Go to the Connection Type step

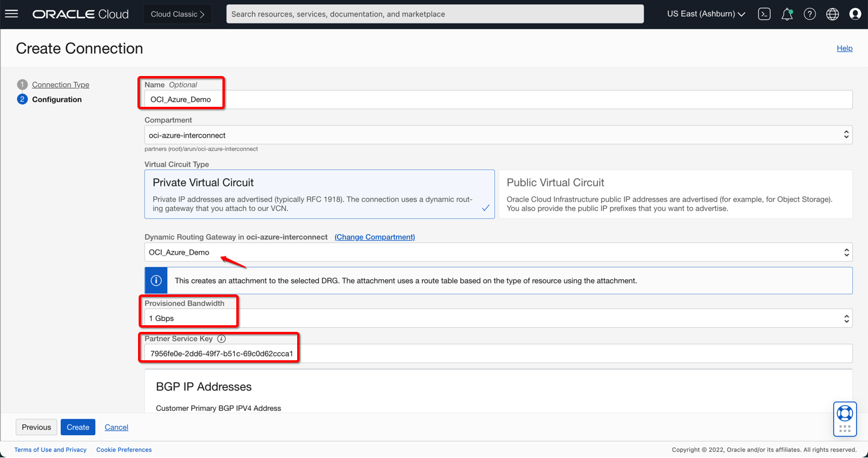(60, 84)
